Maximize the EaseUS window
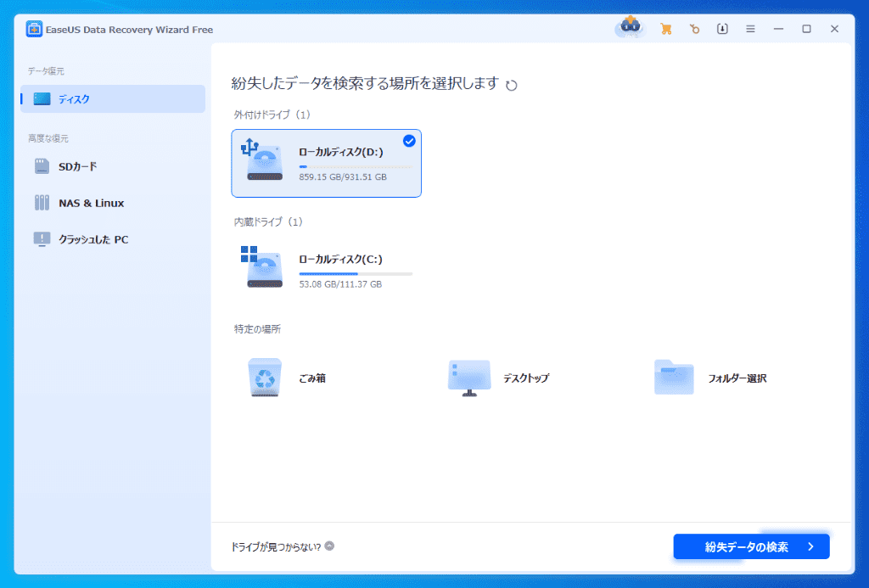 [806, 29]
